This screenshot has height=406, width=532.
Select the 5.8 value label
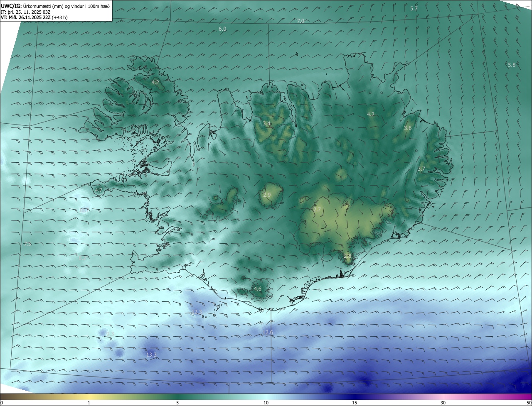512,65
